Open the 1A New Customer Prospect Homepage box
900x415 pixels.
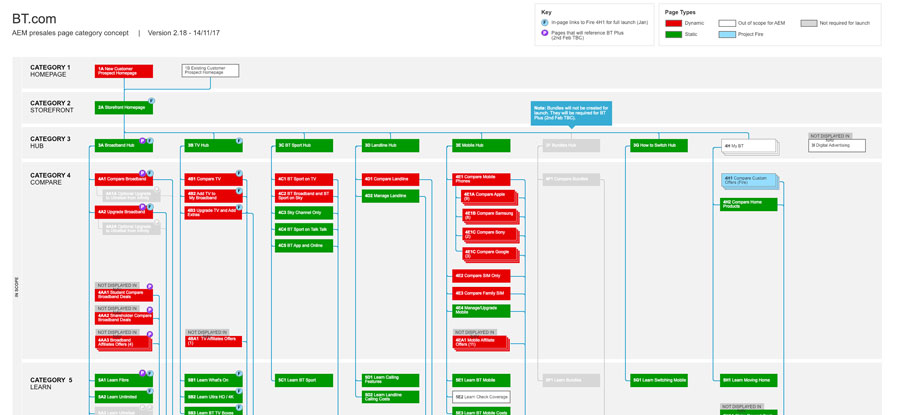click(124, 71)
